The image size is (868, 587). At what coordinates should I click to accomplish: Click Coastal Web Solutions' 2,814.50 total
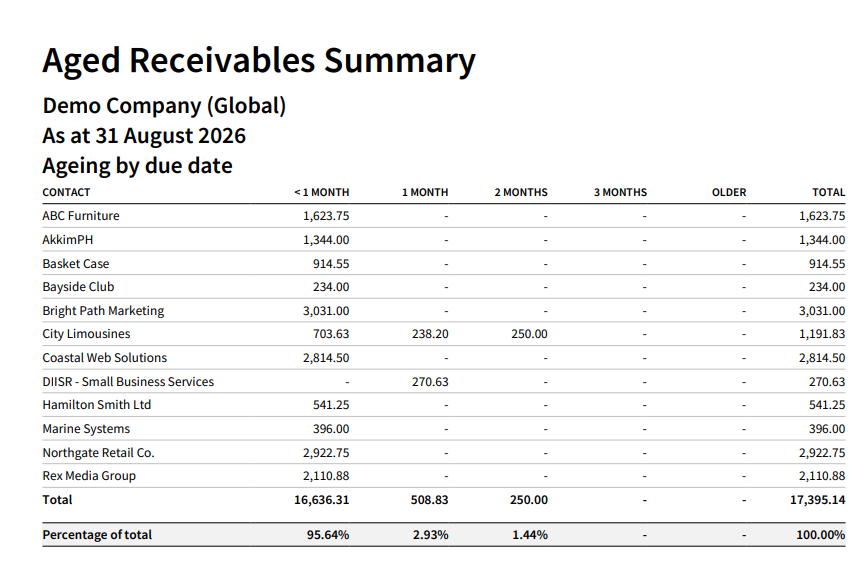tap(822, 358)
